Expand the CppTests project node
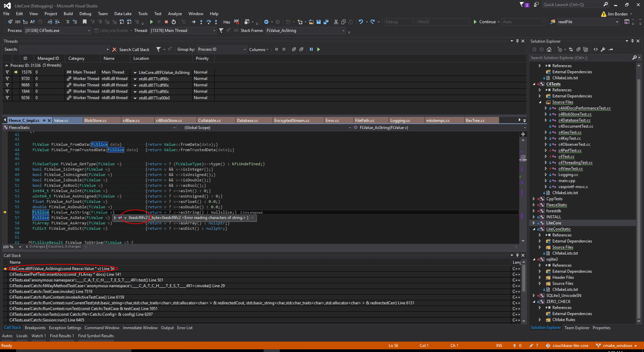This screenshot has width=644, height=352. click(534, 199)
